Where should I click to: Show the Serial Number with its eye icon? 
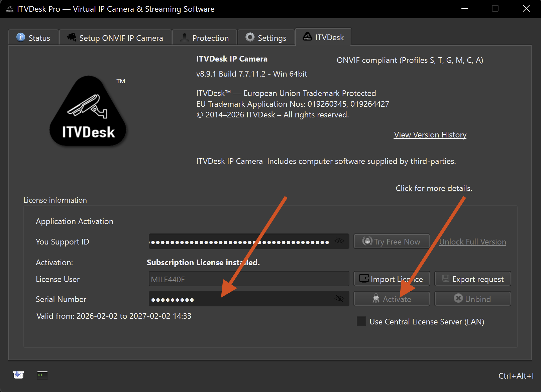(x=339, y=299)
